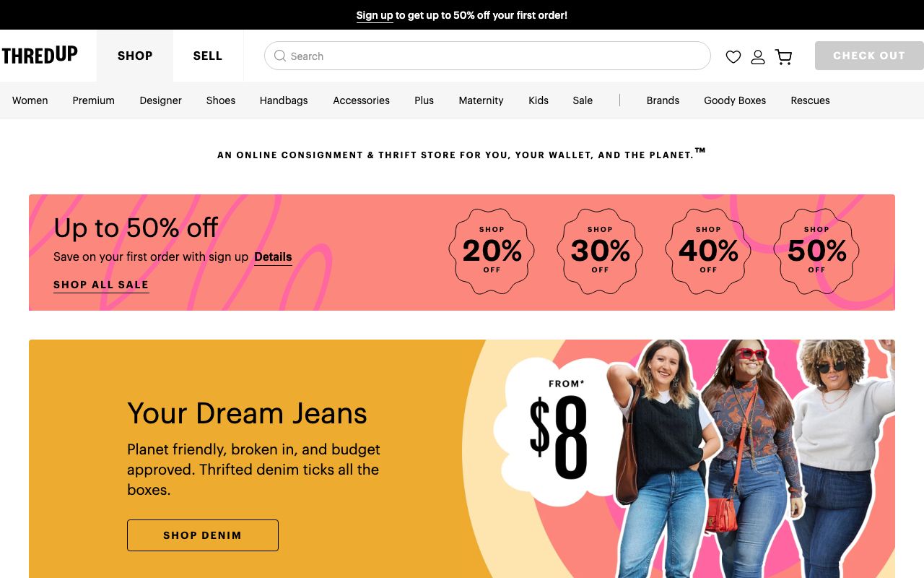Open the shopping cart icon
Image resolution: width=924 pixels, height=578 pixels.
783,56
